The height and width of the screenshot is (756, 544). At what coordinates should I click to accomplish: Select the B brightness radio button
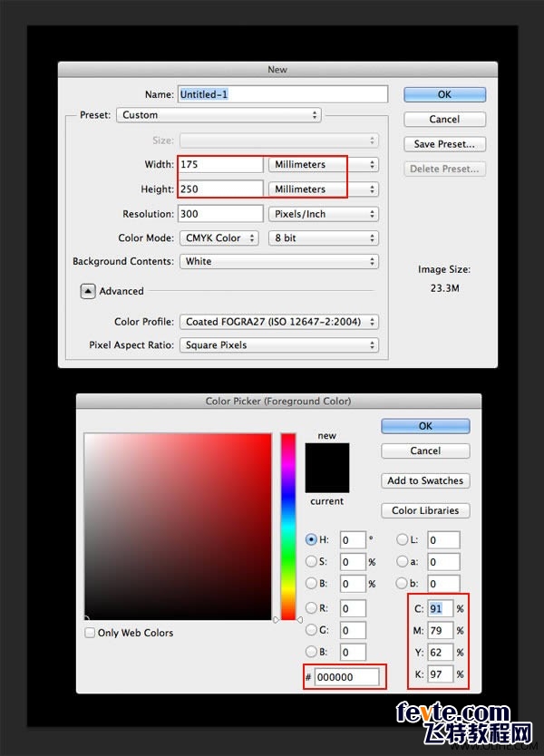(x=311, y=584)
